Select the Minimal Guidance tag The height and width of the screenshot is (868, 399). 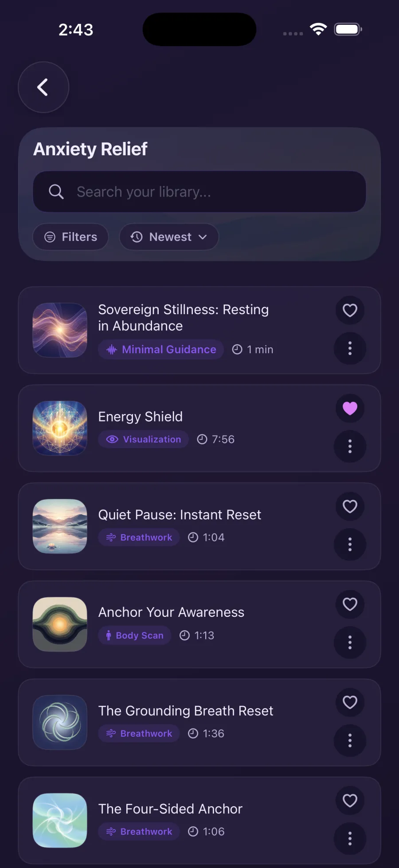[161, 350]
